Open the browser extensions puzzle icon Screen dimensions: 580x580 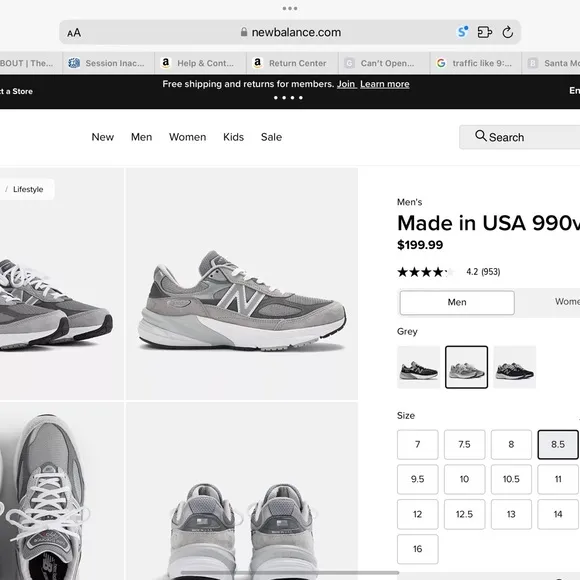(485, 32)
